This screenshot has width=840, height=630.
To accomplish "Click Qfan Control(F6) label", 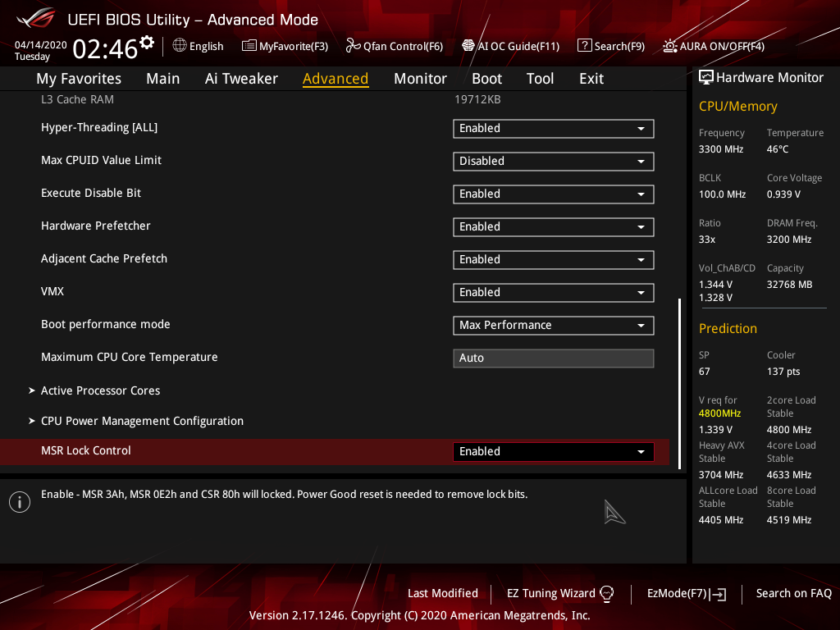I will [x=403, y=46].
